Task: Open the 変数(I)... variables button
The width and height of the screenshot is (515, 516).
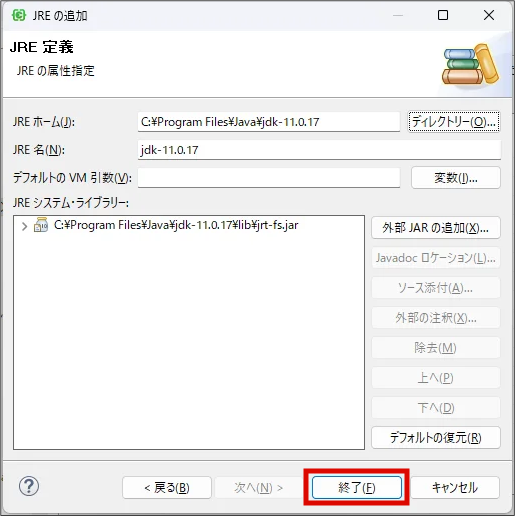Action: point(456,178)
